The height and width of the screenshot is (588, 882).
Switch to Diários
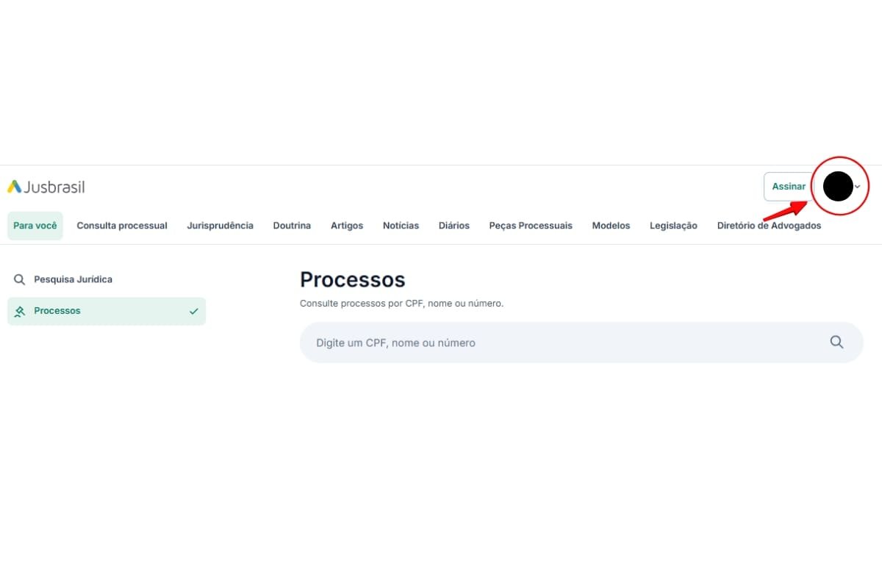pyautogui.click(x=453, y=226)
